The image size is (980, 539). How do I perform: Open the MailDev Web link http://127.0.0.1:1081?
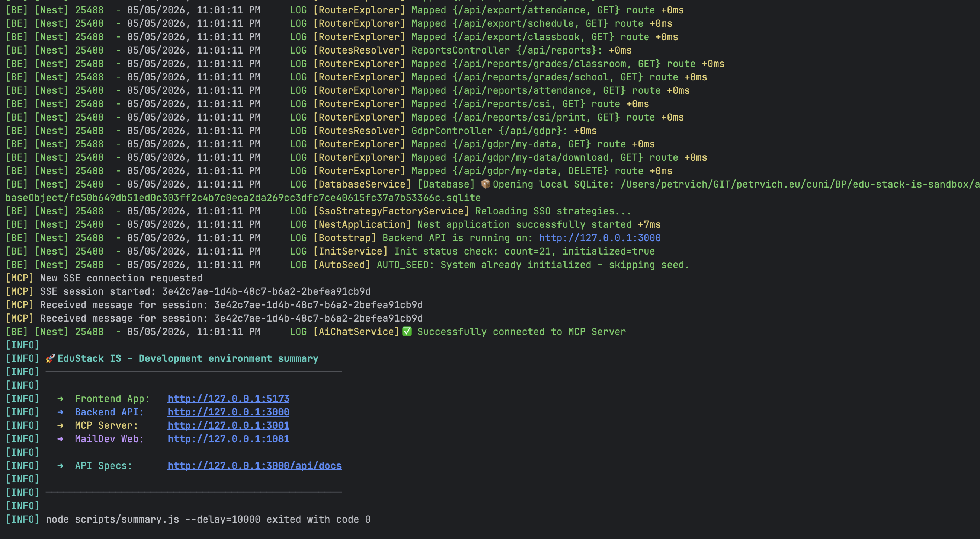[x=228, y=439]
